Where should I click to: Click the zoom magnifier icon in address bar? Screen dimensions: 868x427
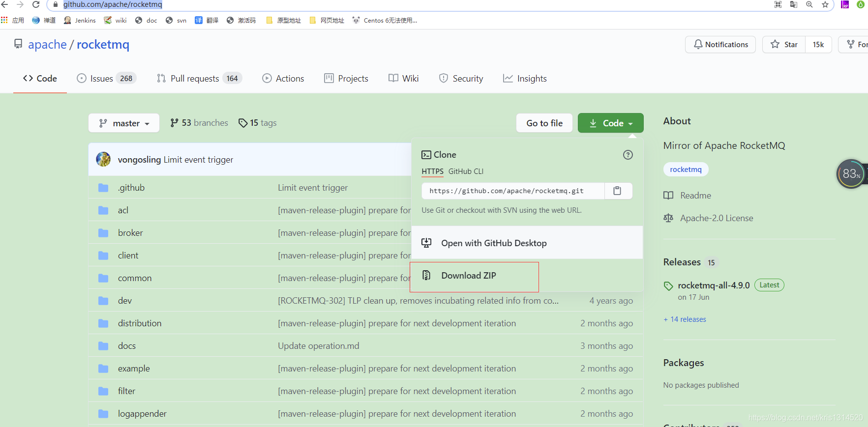(809, 4)
